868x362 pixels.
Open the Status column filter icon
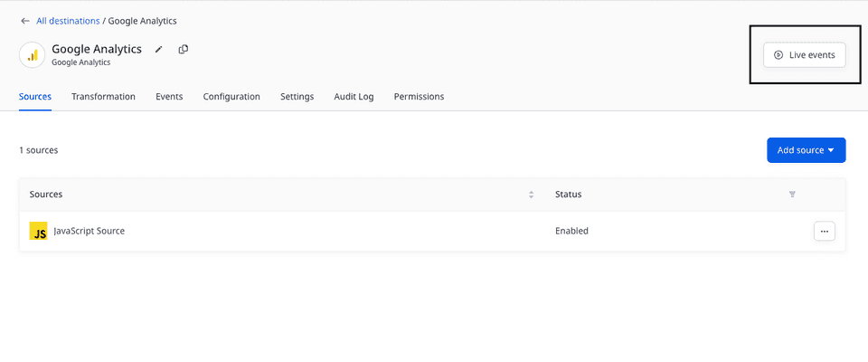[792, 195]
